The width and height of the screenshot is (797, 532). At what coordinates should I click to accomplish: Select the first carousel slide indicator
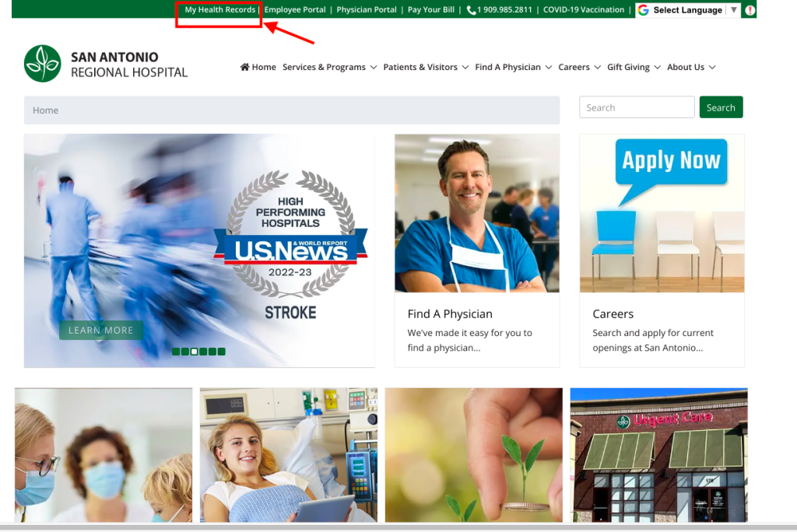click(176, 352)
